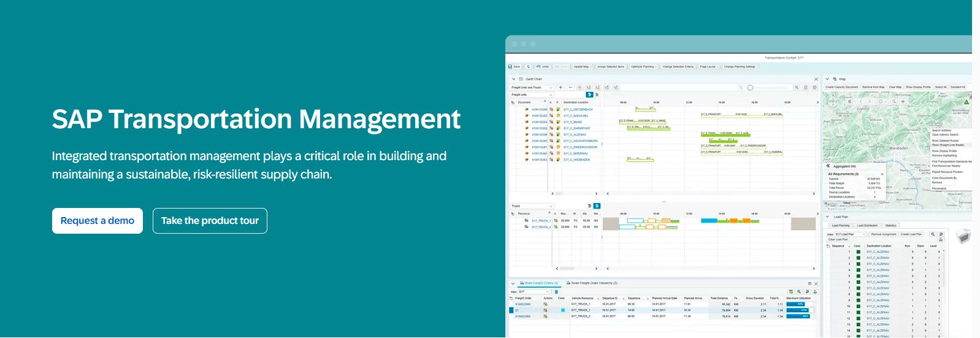Select D17_C_MAINZ destination row
The height and width of the screenshot is (338, 980).
(573, 122)
